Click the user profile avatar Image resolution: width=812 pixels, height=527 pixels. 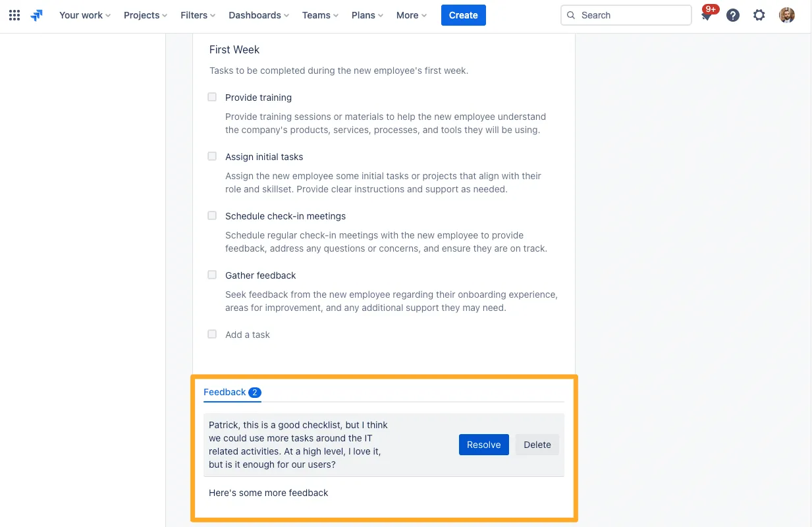click(787, 15)
